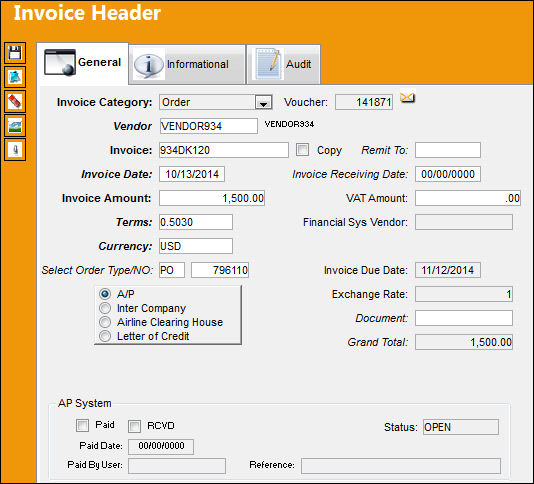The image size is (534, 484).
Task: Enable the RCVD checkbox
Action: 134,426
